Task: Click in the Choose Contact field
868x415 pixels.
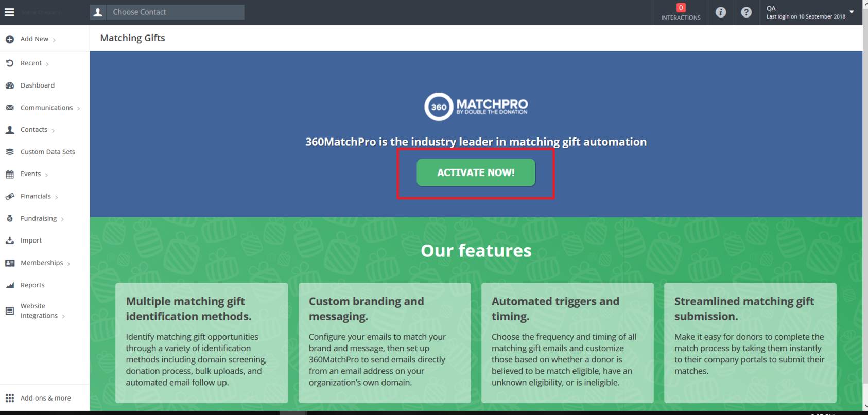Action: 175,12
